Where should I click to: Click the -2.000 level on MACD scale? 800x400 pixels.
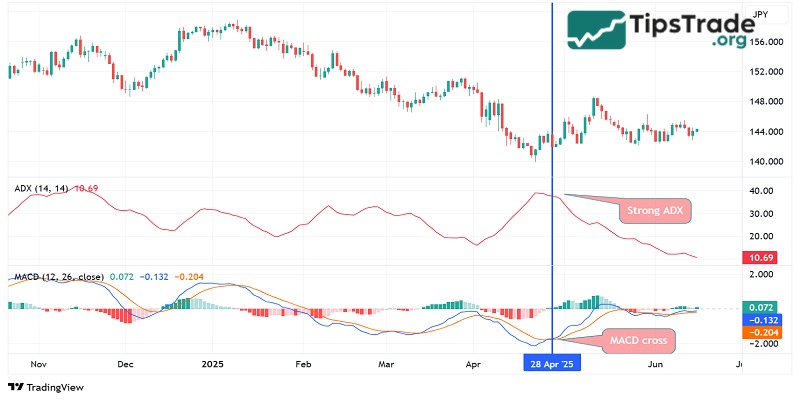point(762,344)
